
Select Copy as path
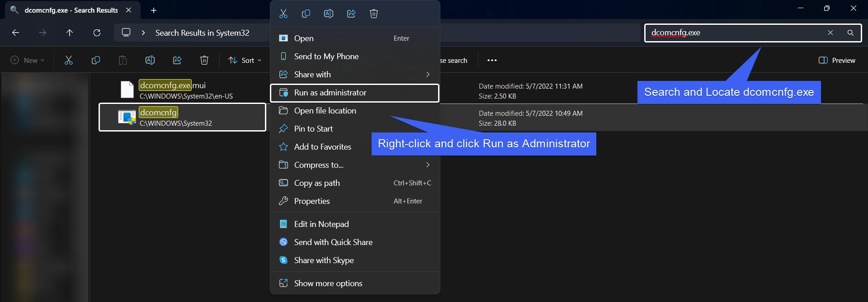coord(355,183)
